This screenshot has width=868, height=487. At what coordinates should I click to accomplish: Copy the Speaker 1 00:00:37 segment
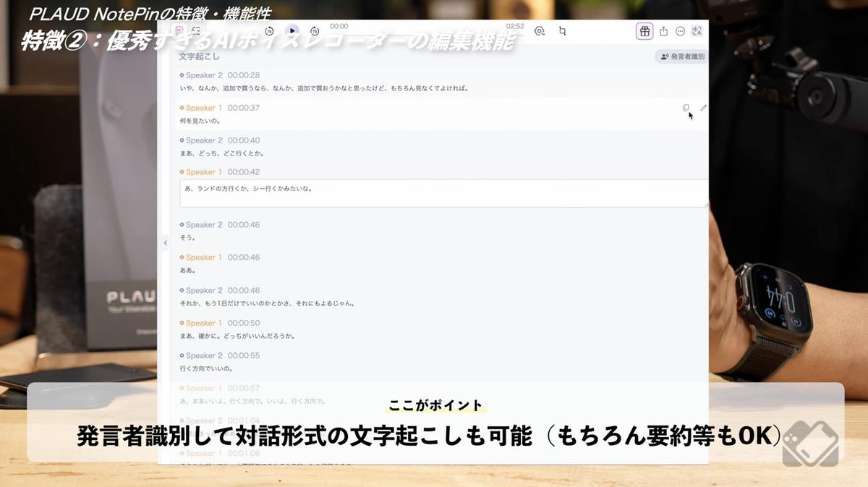(x=686, y=108)
